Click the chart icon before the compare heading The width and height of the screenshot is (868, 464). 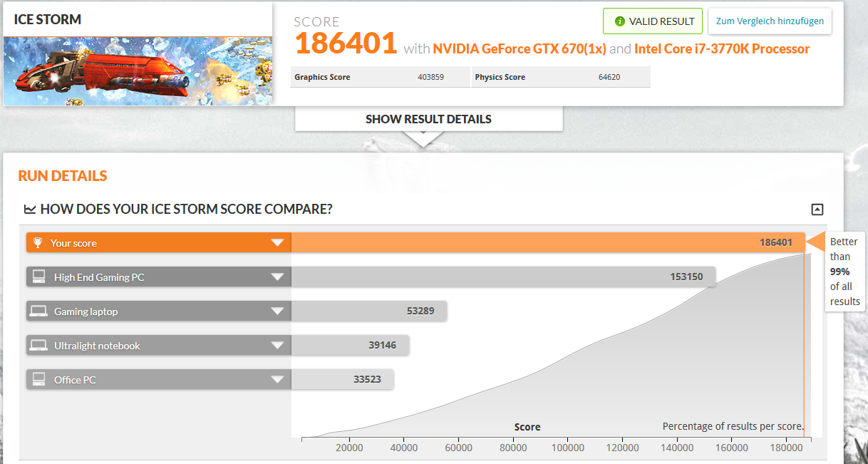[x=30, y=210]
